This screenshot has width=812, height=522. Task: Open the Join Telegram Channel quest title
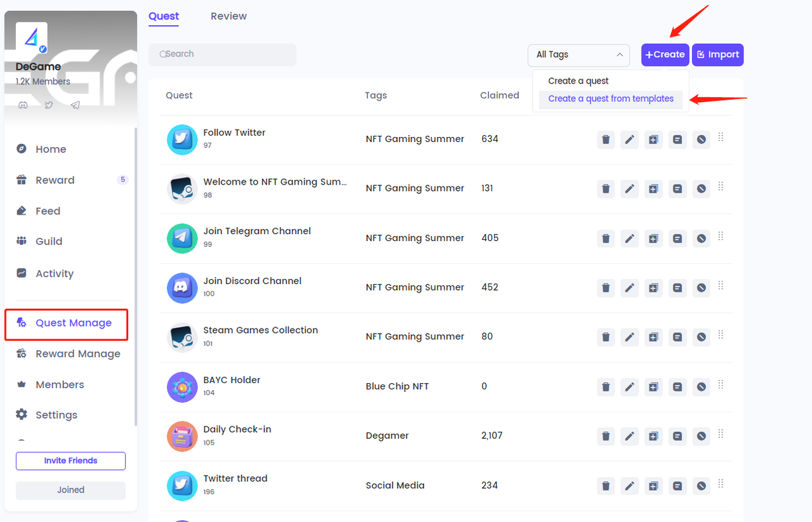[x=257, y=232]
